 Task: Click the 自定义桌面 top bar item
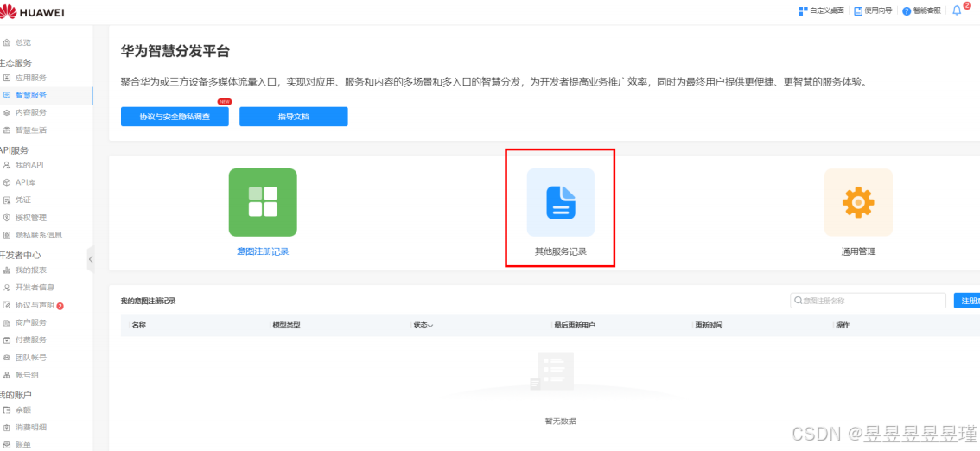pos(821,10)
